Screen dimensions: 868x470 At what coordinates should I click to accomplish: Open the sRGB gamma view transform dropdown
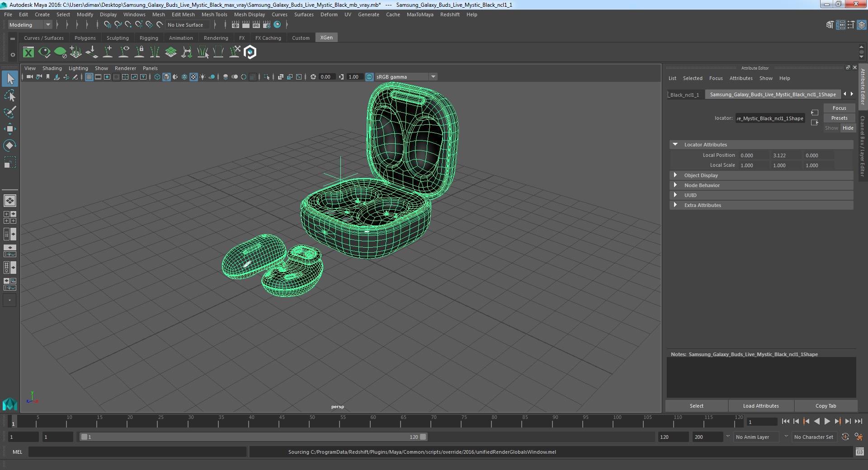(406, 77)
